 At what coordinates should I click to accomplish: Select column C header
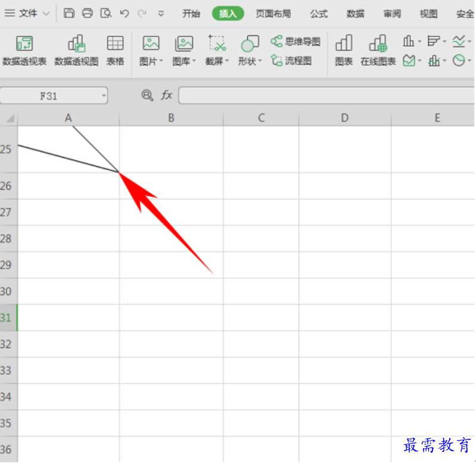(261, 118)
